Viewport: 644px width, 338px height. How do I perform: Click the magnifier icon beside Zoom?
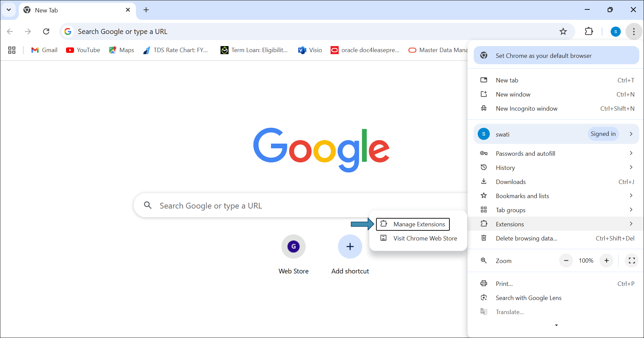click(x=484, y=260)
